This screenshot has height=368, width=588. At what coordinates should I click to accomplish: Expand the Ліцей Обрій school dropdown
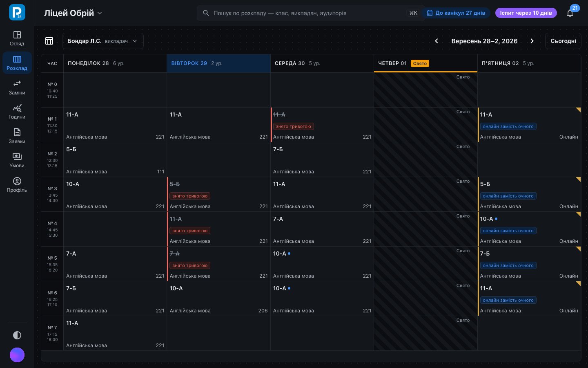pyautogui.click(x=73, y=13)
